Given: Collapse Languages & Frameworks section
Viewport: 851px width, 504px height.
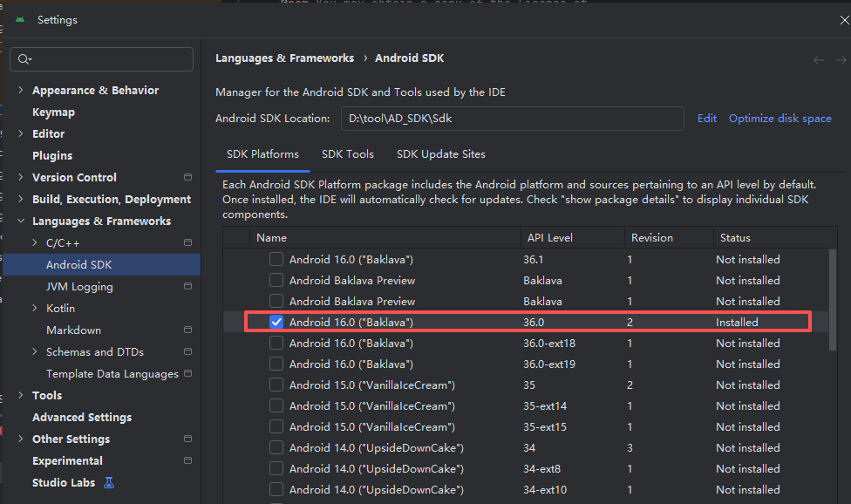Looking at the screenshot, I should [x=21, y=221].
